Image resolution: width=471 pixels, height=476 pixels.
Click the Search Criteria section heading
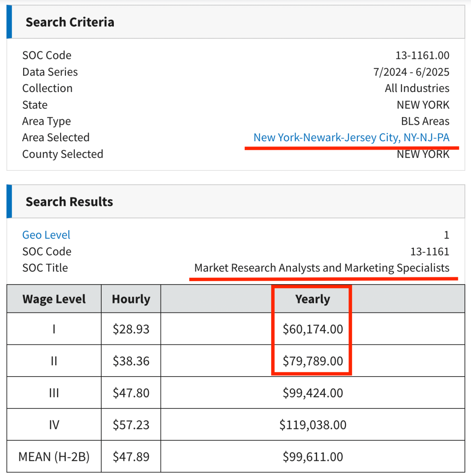70,22
